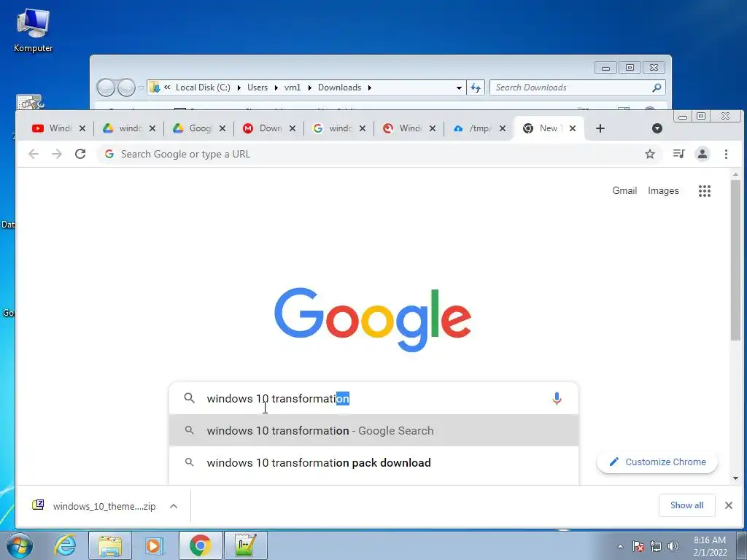Click the vm1 breadcrumb in Explorer window
Screen dimensions: 747x560
293,87
